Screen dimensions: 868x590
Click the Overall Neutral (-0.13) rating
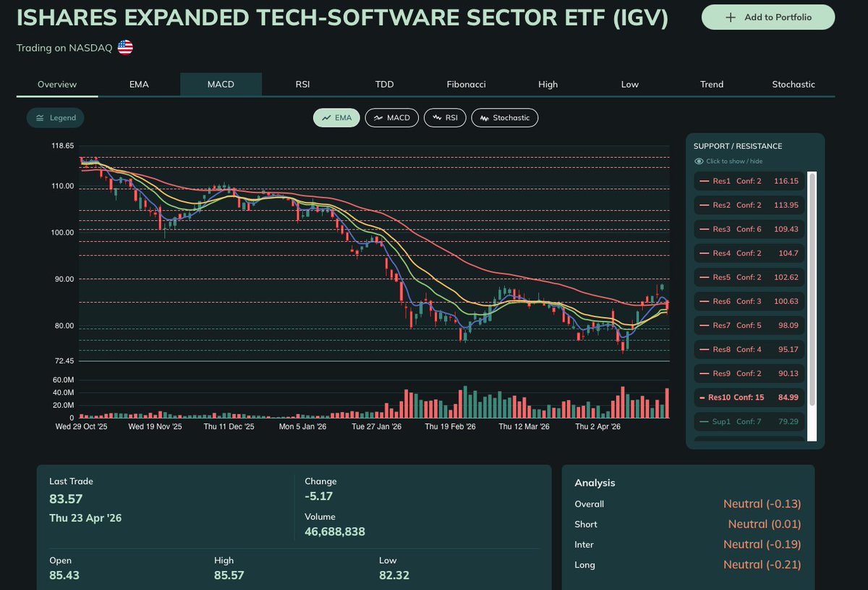point(762,504)
